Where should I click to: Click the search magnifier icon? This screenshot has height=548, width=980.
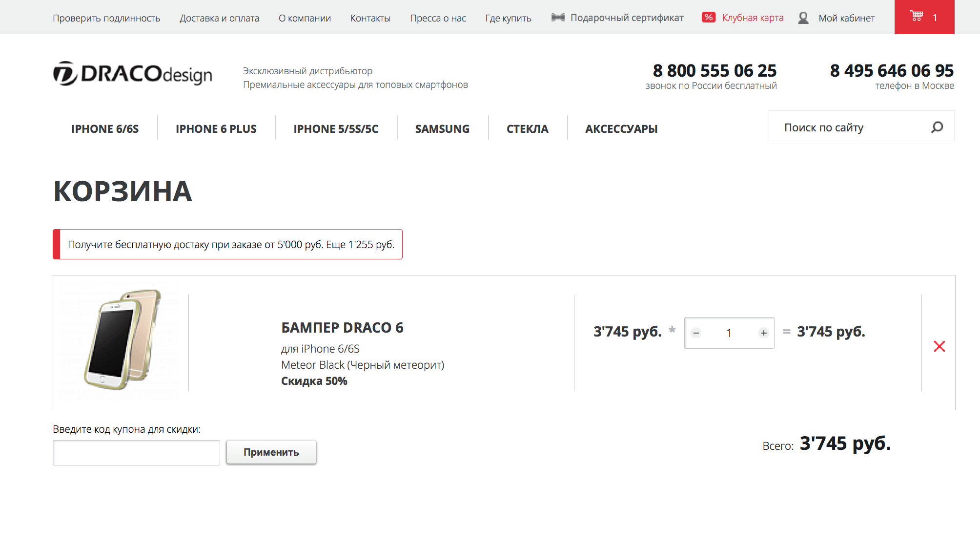[937, 127]
